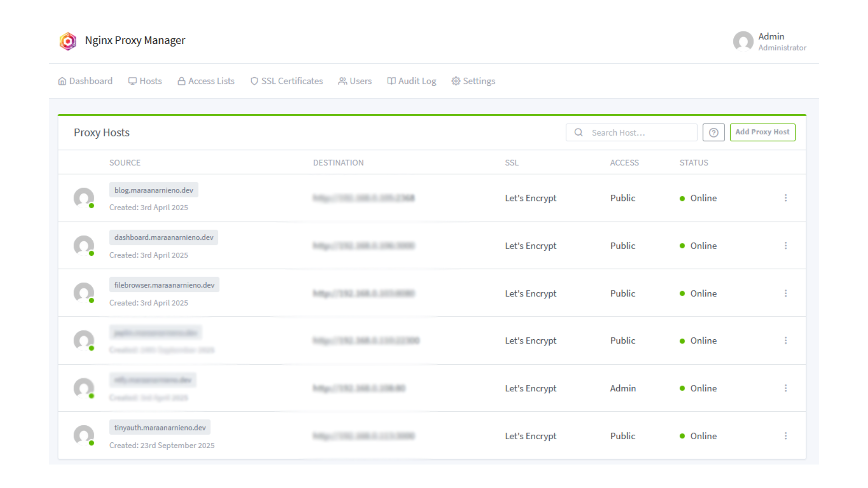Image resolution: width=868 pixels, height=488 pixels.
Task: Click avatar icon for blog.maraanarnieno.dev row
Action: pos(84,198)
